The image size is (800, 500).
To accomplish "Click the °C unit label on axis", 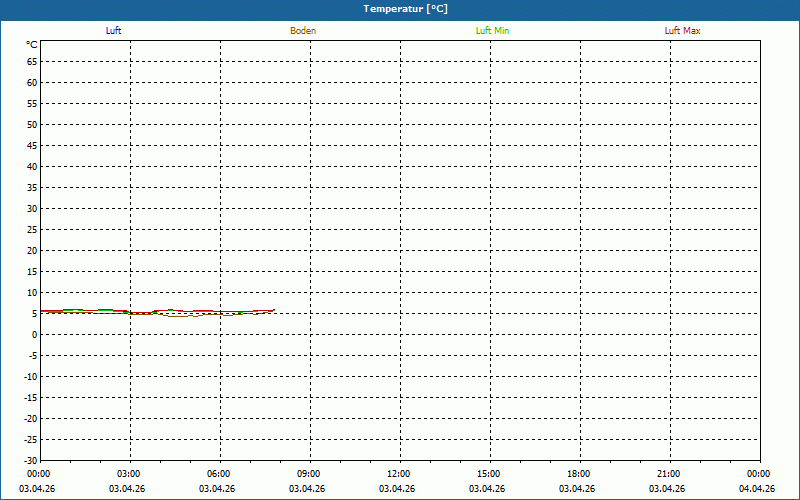I will point(32,45).
